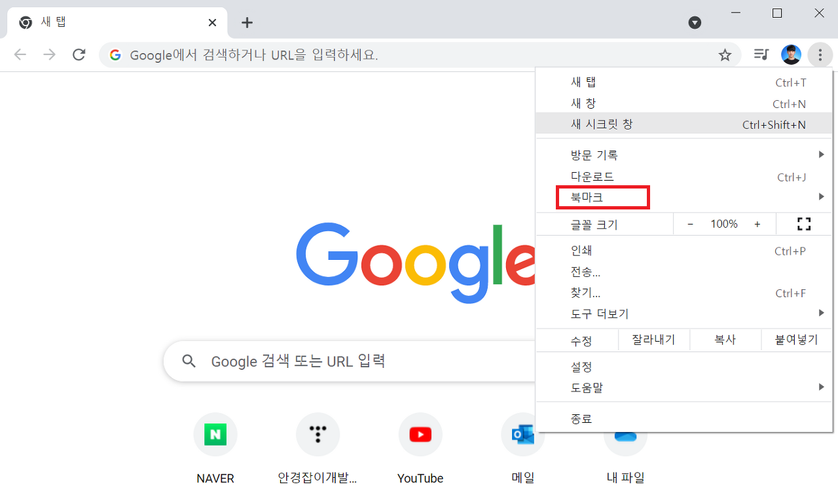Image resolution: width=838 pixels, height=504 pixels.
Task: Open YouTube shortcut tile
Action: [x=420, y=448]
